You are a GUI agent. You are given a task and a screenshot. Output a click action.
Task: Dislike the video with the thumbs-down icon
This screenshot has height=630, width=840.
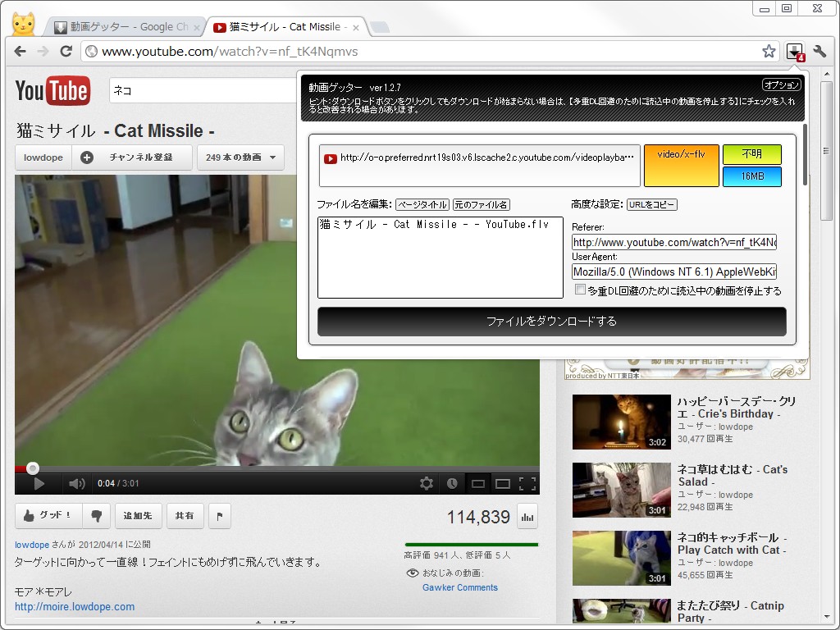coord(98,515)
